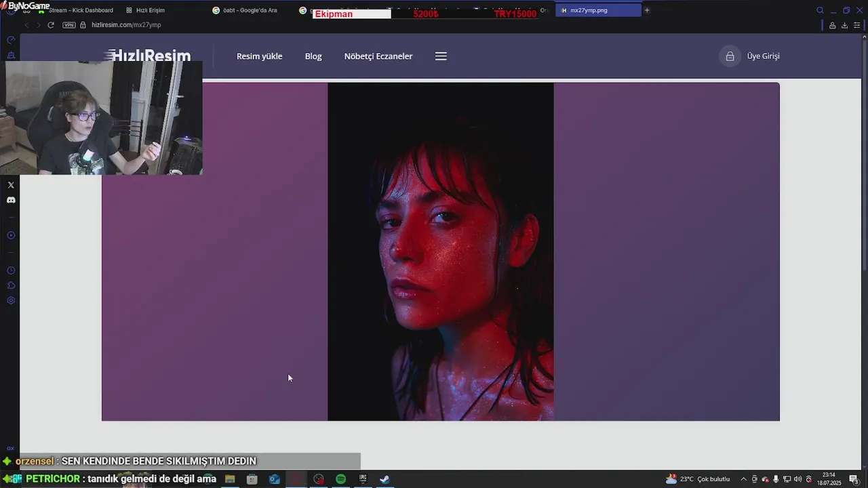Select the mx27ymp.png browser tab
The image size is (868, 488).
tap(597, 10)
